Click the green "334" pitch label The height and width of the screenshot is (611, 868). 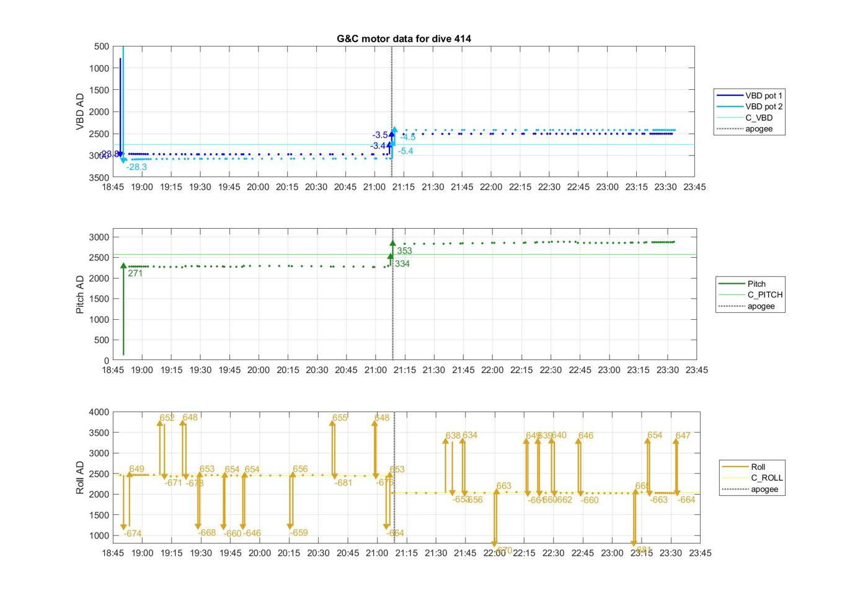[402, 264]
